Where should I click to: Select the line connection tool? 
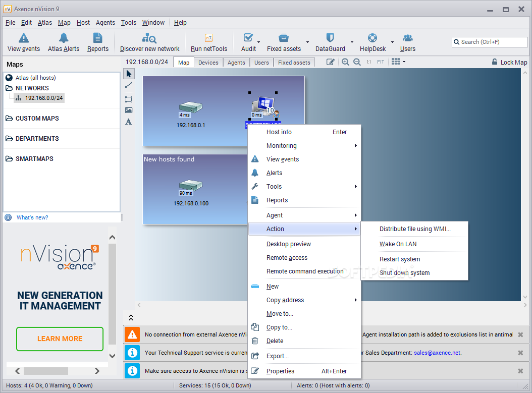point(129,85)
